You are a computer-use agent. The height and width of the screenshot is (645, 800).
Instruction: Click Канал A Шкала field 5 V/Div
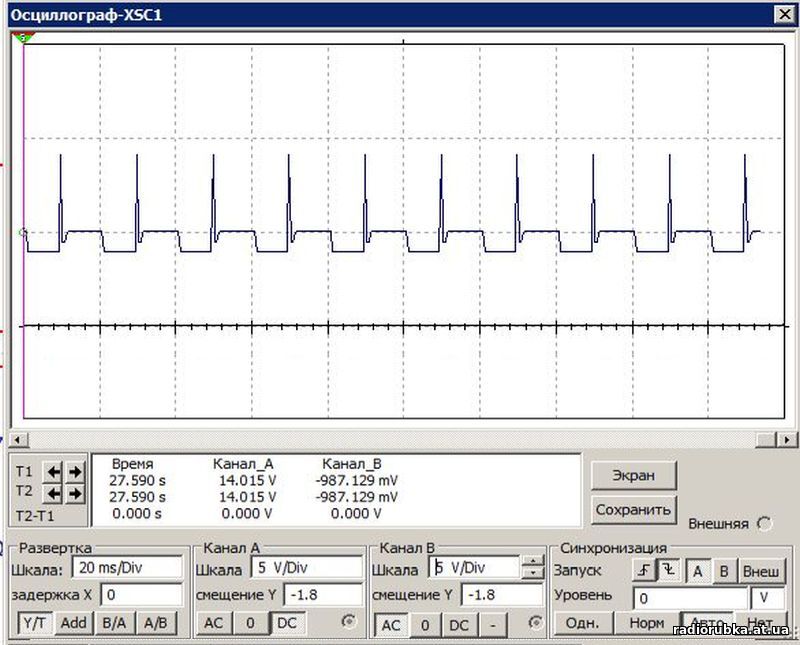click(307, 567)
